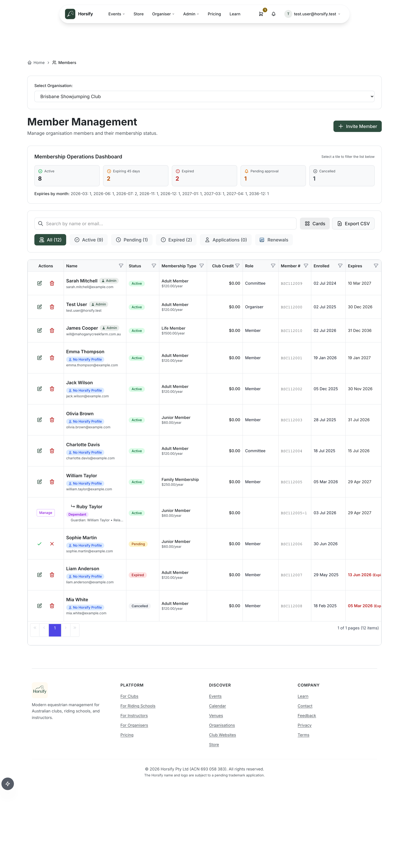Approve Sophie Martin's pending membership checkmark
409x868 pixels.
39,544
